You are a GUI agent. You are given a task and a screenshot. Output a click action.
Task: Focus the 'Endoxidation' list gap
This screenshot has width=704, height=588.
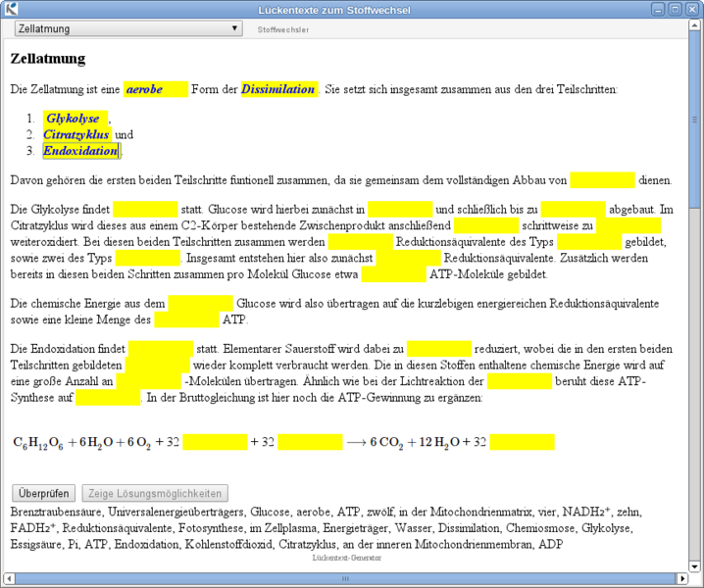[x=81, y=151]
